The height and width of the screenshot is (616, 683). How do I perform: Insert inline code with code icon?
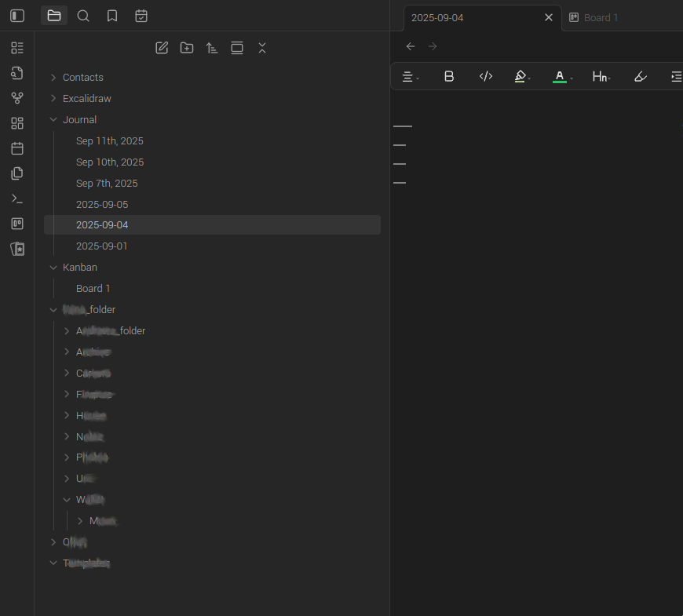[486, 76]
